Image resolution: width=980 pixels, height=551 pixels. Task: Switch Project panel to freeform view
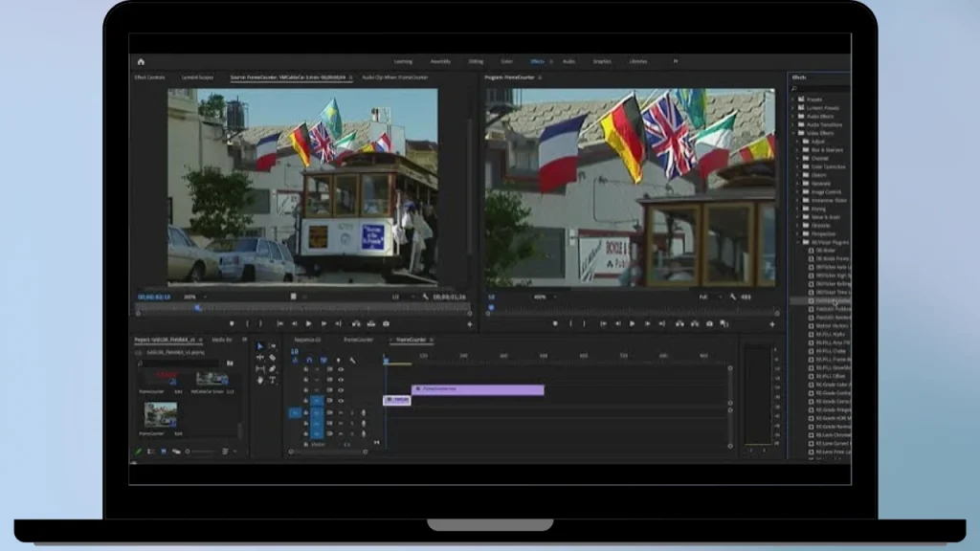tap(176, 452)
